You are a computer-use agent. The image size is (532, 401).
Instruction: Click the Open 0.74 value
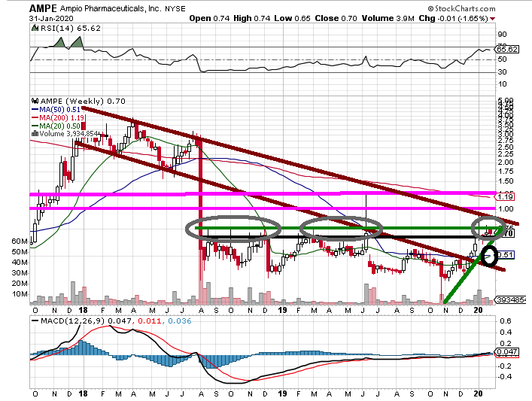tap(209, 18)
